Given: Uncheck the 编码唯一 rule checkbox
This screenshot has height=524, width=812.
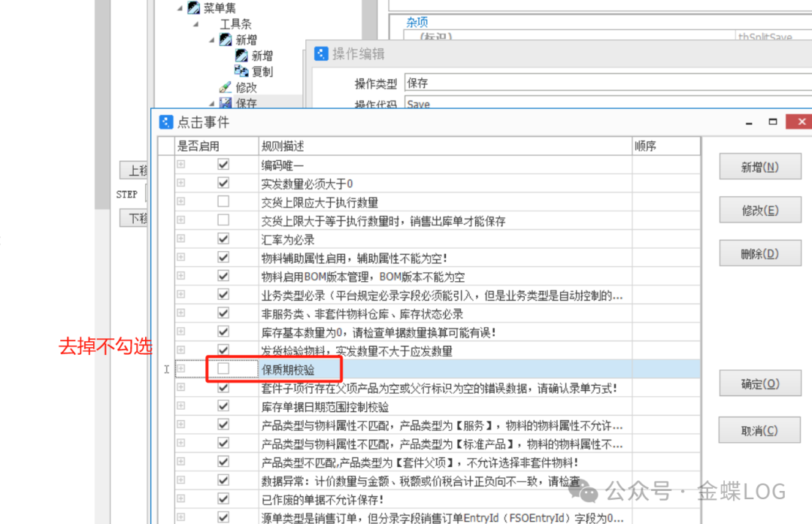Looking at the screenshot, I should tap(223, 165).
